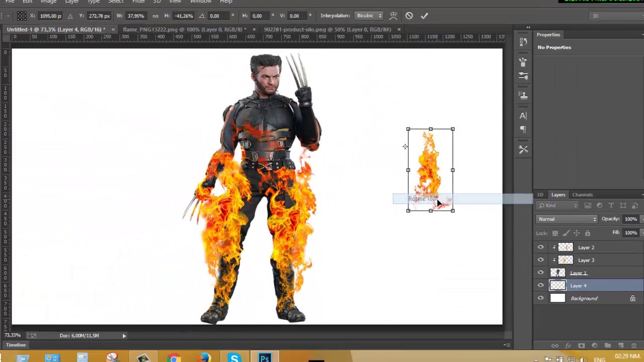The width and height of the screenshot is (644, 362).
Task: Commit the transform with the checkmark
Action: (424, 16)
